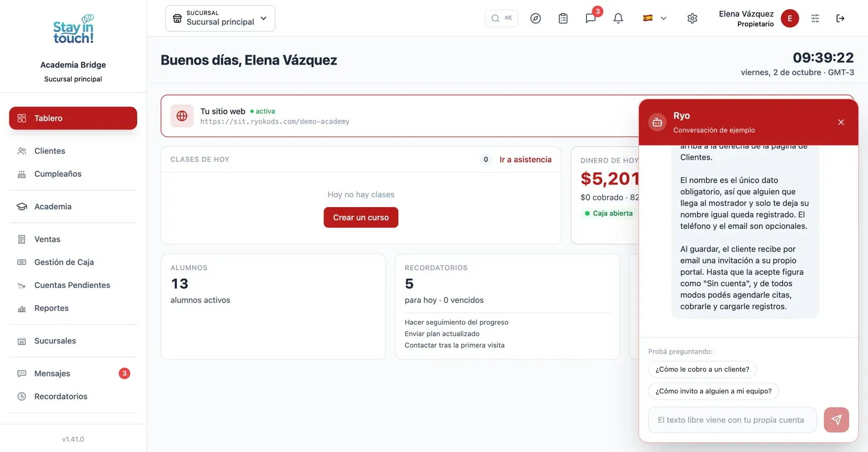868x452 pixels.
Task: Click 'Contactar tras la primera visita' reminder
Action: click(x=455, y=345)
